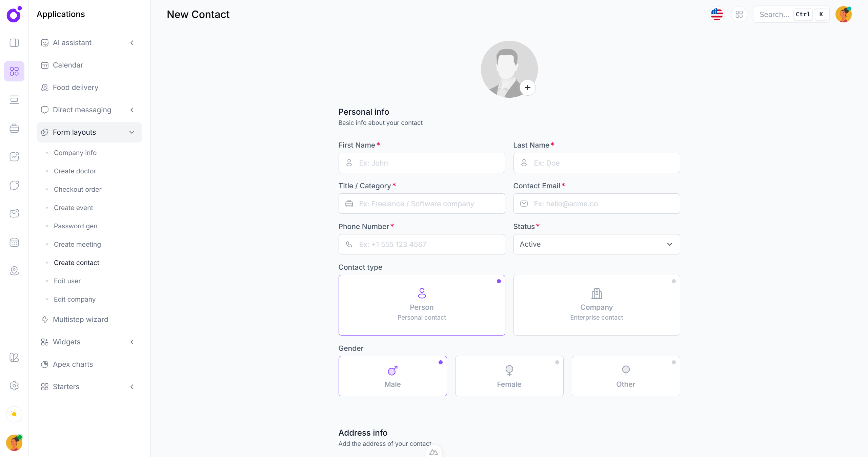The width and height of the screenshot is (868, 457).
Task: Open Create meeting form layout
Action: [77, 244]
